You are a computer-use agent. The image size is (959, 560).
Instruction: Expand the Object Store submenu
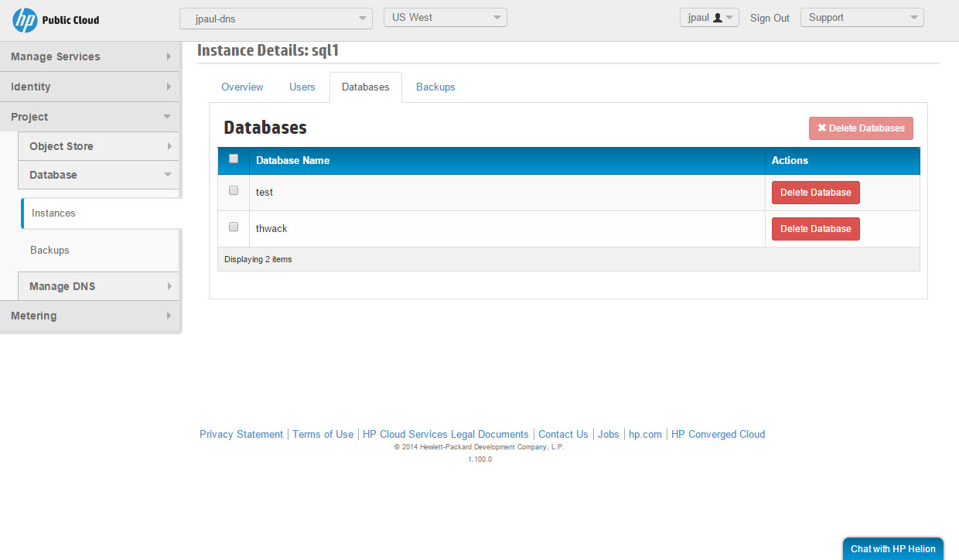99,146
